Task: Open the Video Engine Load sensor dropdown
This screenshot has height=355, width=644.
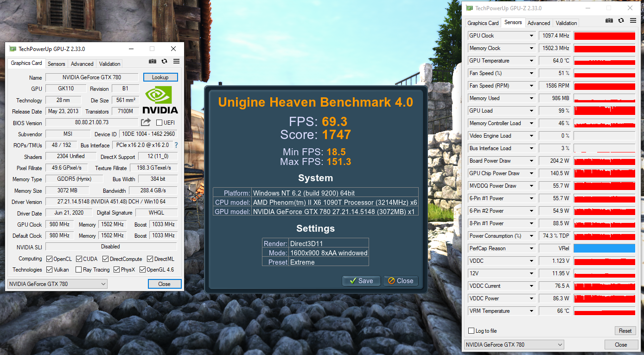Action: pyautogui.click(x=531, y=136)
